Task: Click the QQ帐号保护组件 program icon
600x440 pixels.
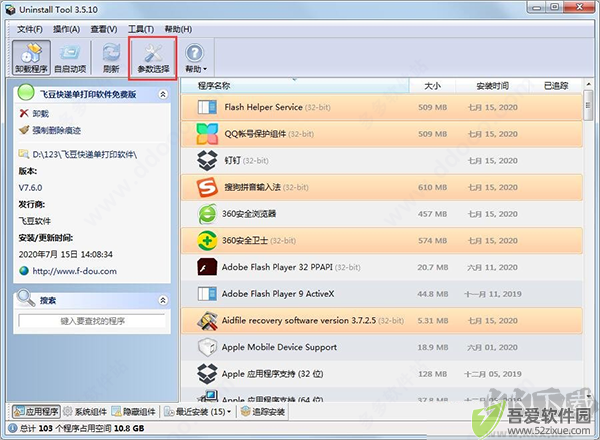Action: coord(207,134)
